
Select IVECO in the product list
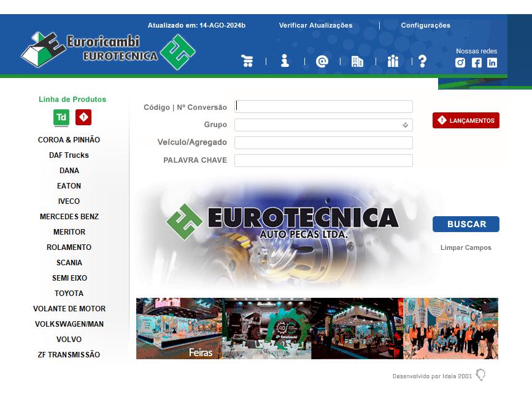coord(69,201)
